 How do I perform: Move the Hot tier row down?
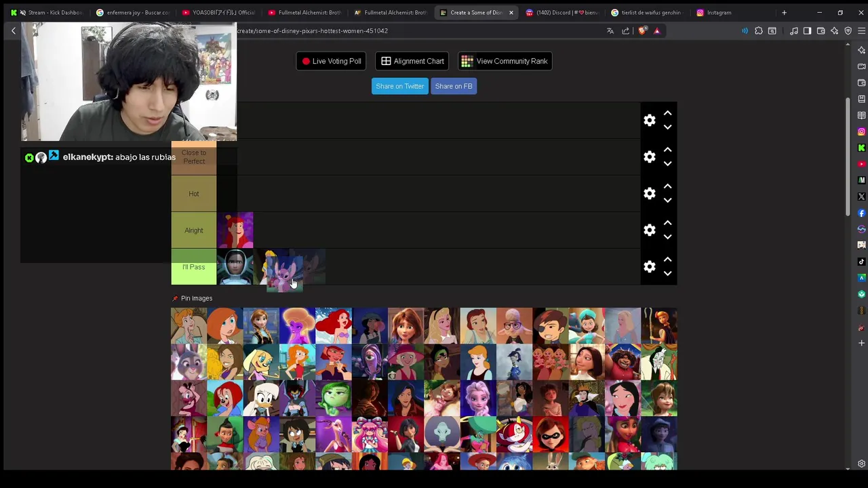[x=667, y=201]
